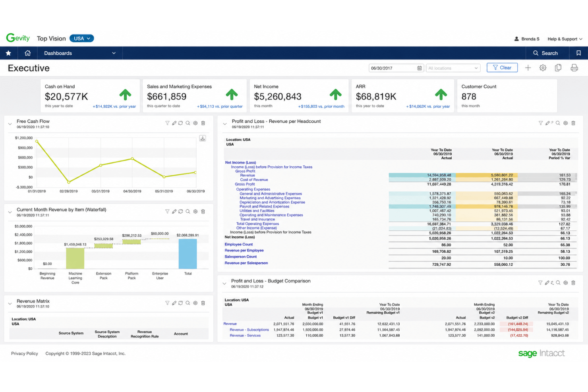Image resolution: width=588 pixels, height=392 pixels.
Task: Click the Cash on Hand KPI card
Action: tap(90, 96)
